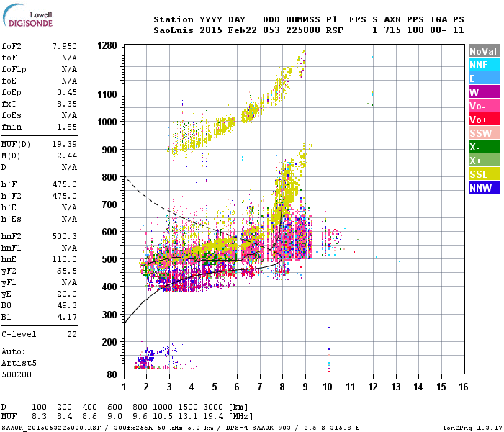Click the MUF 8.3 table value

[39, 416]
